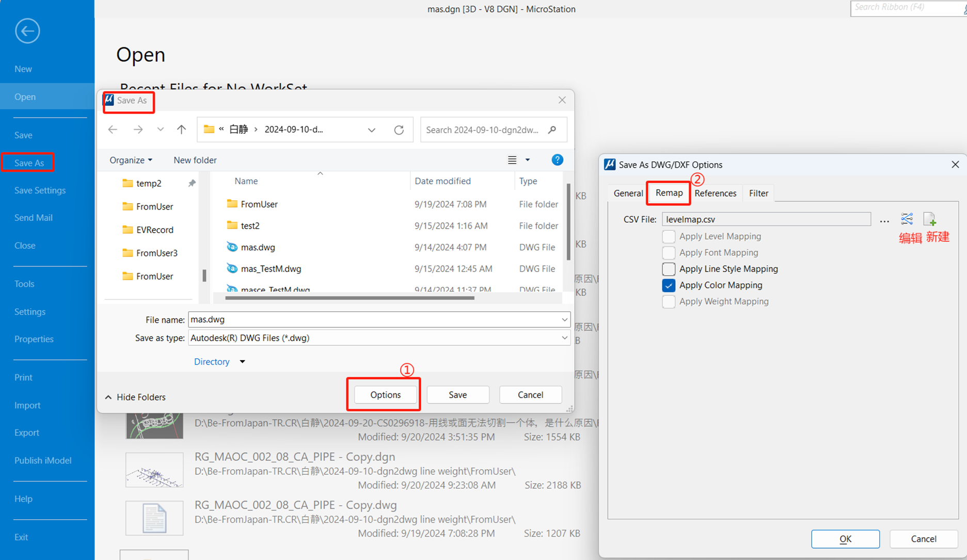Enable Apply Line Style Mapping
967x560 pixels.
pyautogui.click(x=669, y=269)
